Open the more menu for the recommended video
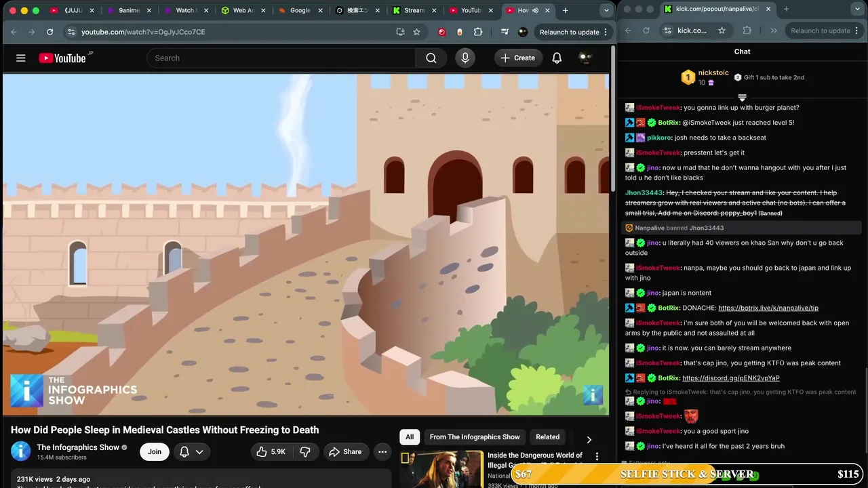 (597, 457)
